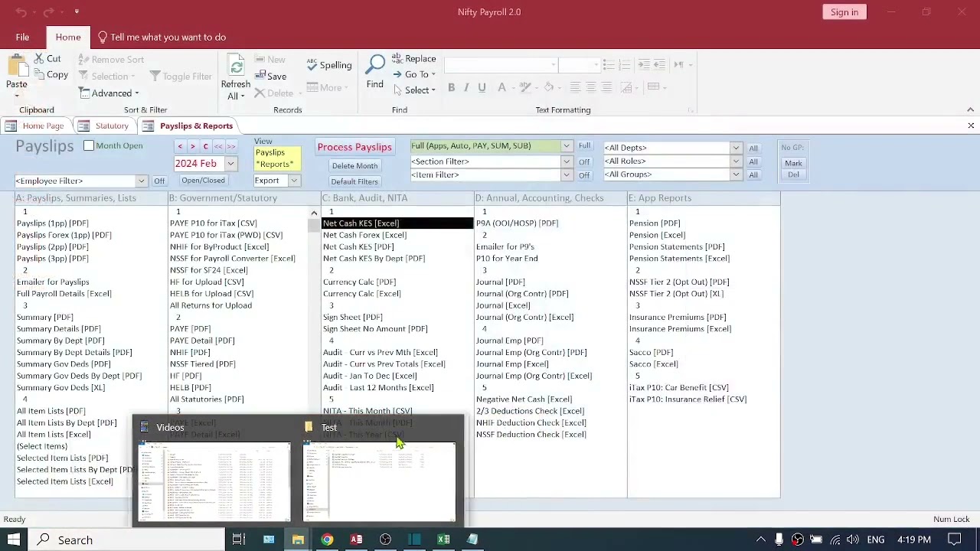Open File Explorer from taskbar
Image resolution: width=980 pixels, height=551 pixels.
click(298, 540)
